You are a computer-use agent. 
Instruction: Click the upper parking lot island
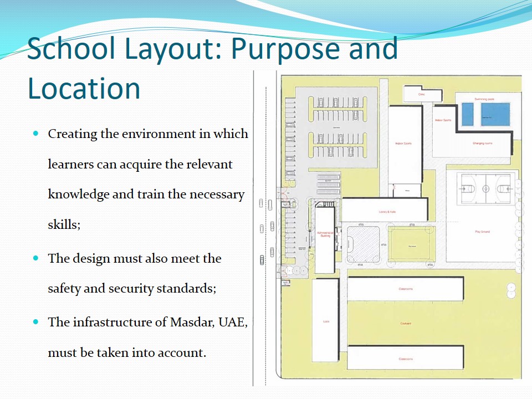[x=335, y=109]
